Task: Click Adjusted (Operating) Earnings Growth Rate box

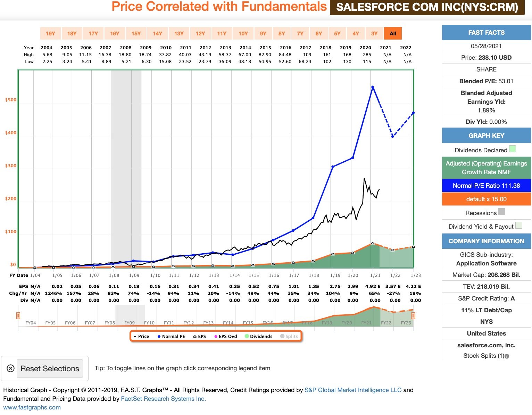Action: [x=487, y=168]
